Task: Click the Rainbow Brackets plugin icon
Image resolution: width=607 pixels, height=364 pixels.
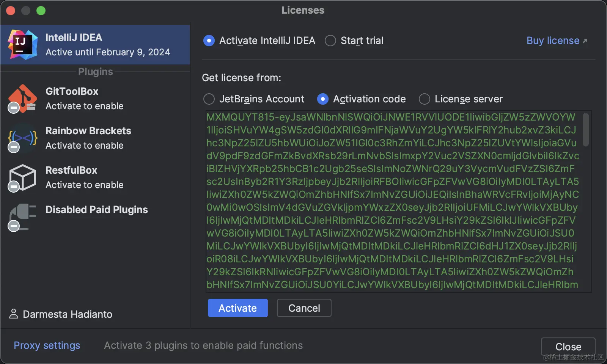Action: click(x=23, y=138)
